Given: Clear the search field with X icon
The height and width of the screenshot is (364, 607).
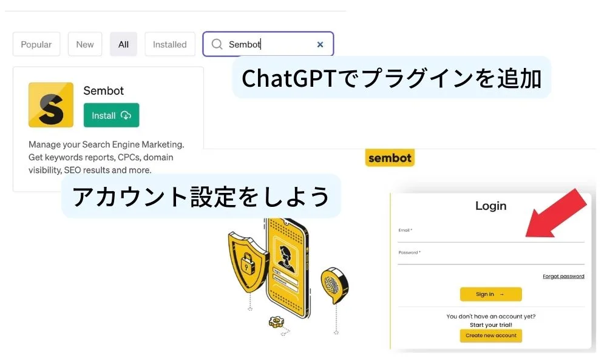Looking at the screenshot, I should point(320,44).
